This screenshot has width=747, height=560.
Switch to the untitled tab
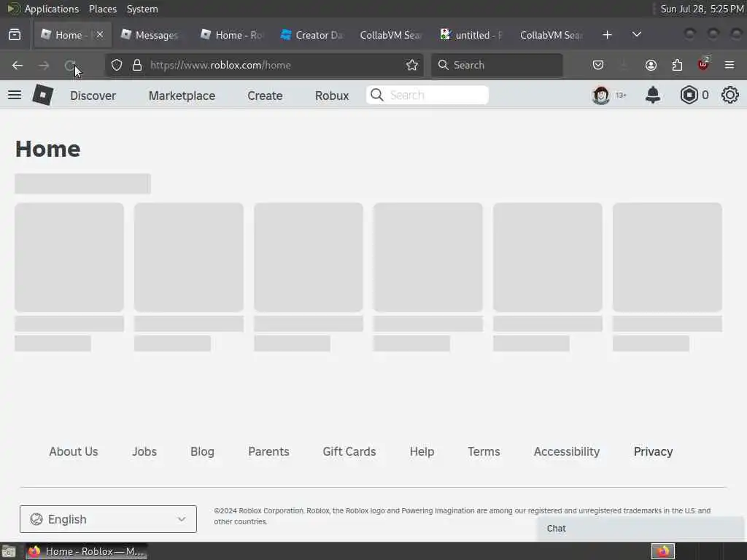[472, 35]
